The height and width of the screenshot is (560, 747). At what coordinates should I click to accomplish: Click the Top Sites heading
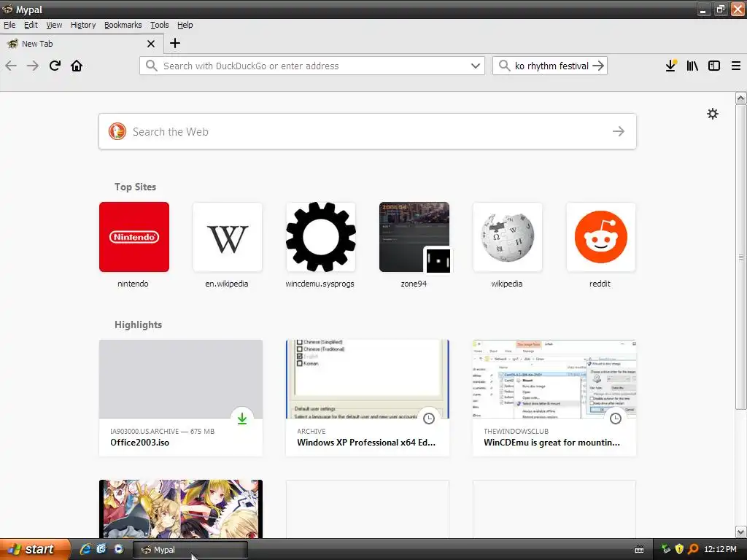[x=135, y=187]
